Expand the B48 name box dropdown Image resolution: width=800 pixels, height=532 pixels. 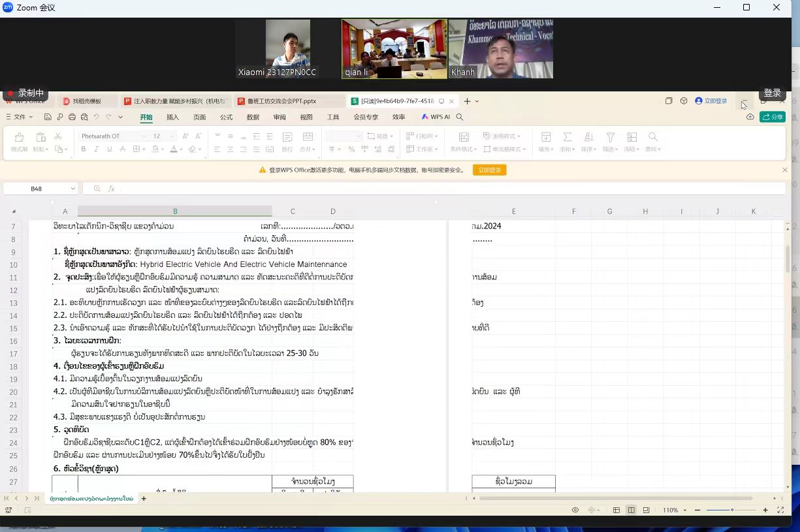tap(72, 189)
